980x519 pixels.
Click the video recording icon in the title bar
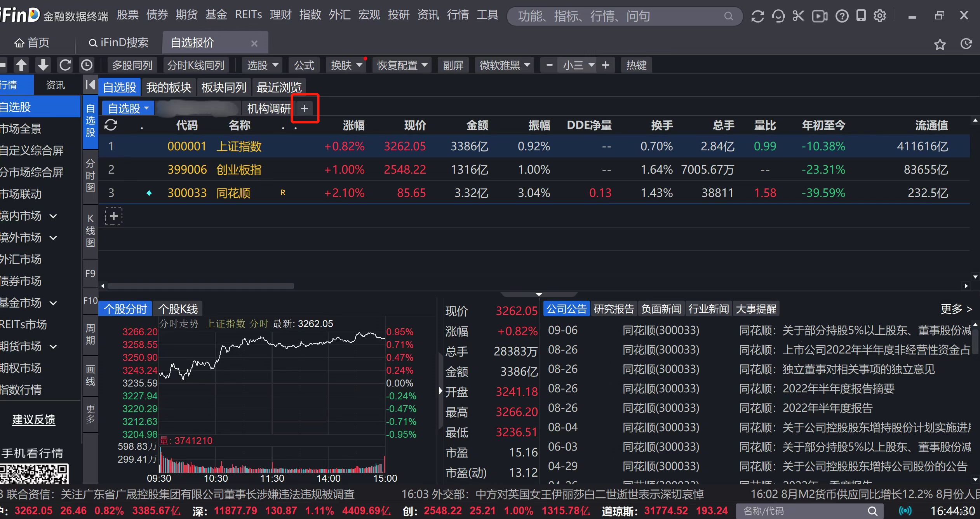click(820, 16)
